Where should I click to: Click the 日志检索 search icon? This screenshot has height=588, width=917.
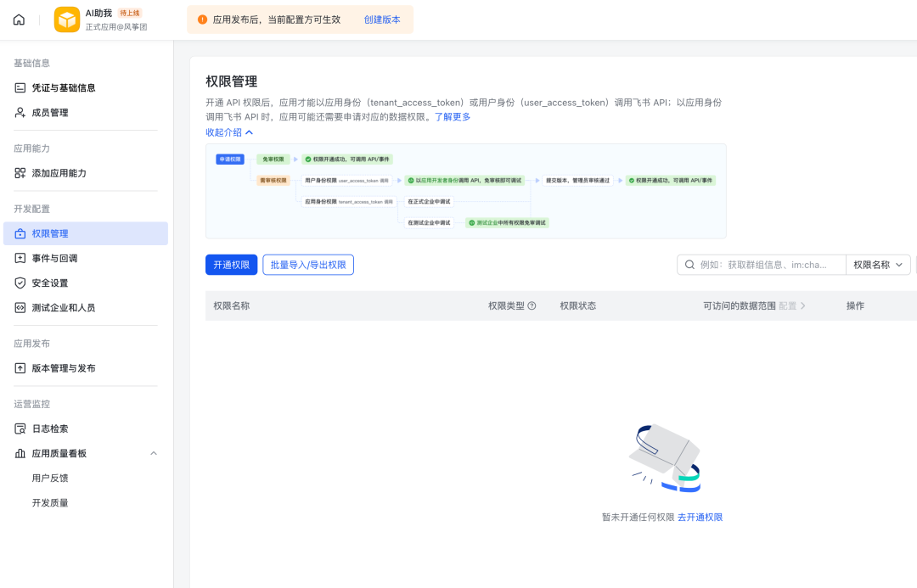tap(19, 428)
